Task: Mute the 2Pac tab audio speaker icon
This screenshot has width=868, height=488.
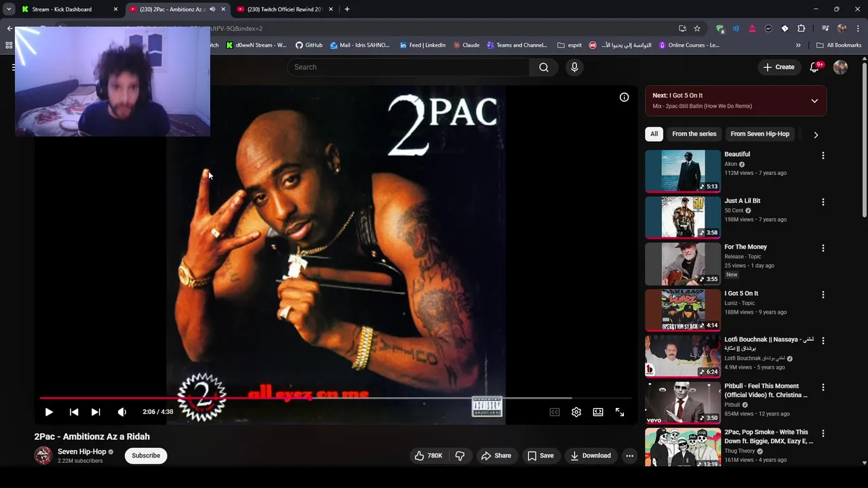Action: (212, 9)
